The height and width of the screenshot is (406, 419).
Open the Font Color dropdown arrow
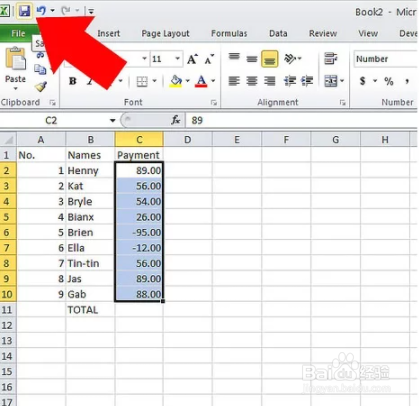pyautogui.click(x=213, y=81)
